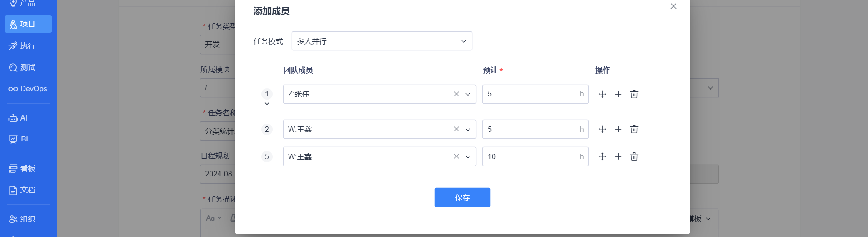Screen dimensions: 868x237
Task: Expand the chevron below row number 1
Action: tap(267, 104)
